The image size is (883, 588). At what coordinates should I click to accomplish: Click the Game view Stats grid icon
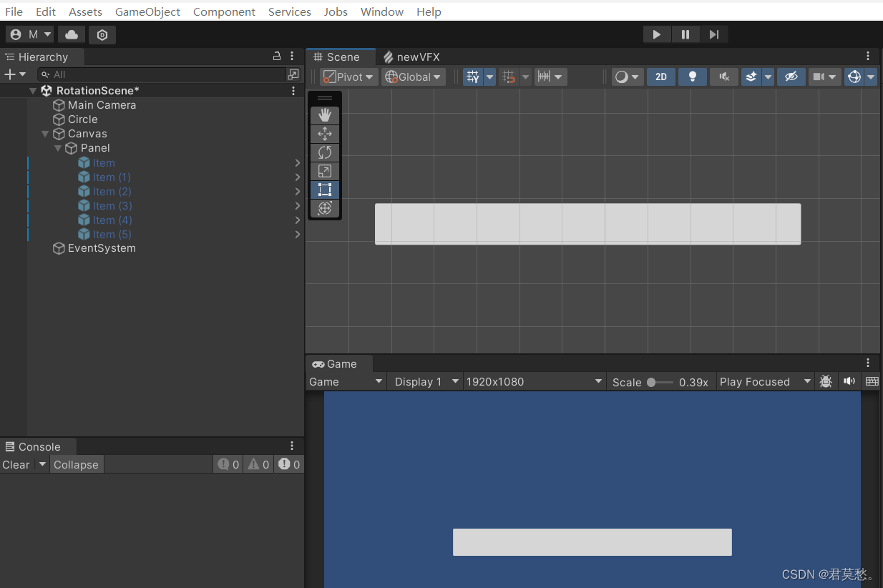coord(872,381)
